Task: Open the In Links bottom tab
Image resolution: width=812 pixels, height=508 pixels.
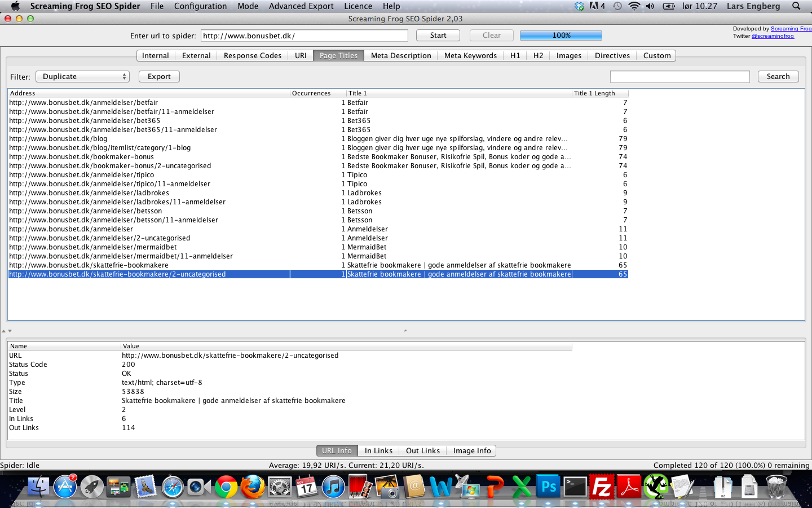Action: (378, 450)
